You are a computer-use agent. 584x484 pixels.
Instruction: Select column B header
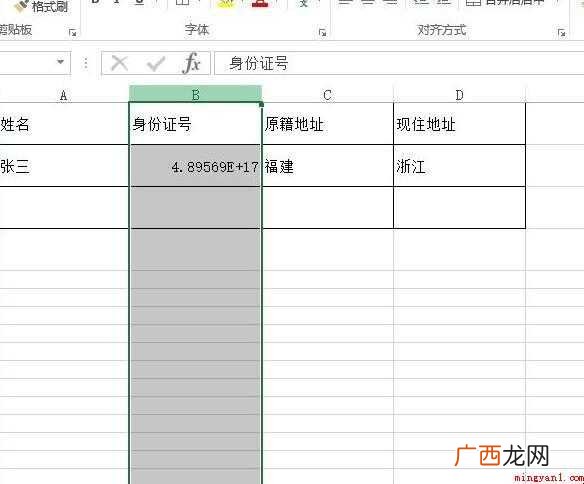pyautogui.click(x=196, y=94)
